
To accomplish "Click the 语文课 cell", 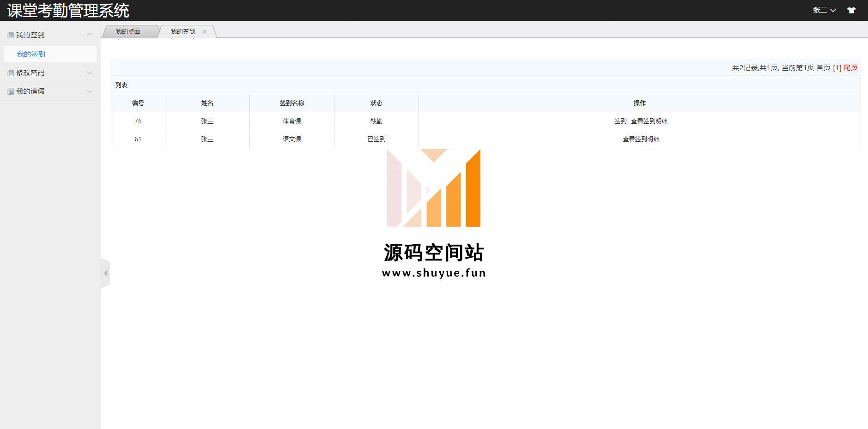I will [292, 139].
